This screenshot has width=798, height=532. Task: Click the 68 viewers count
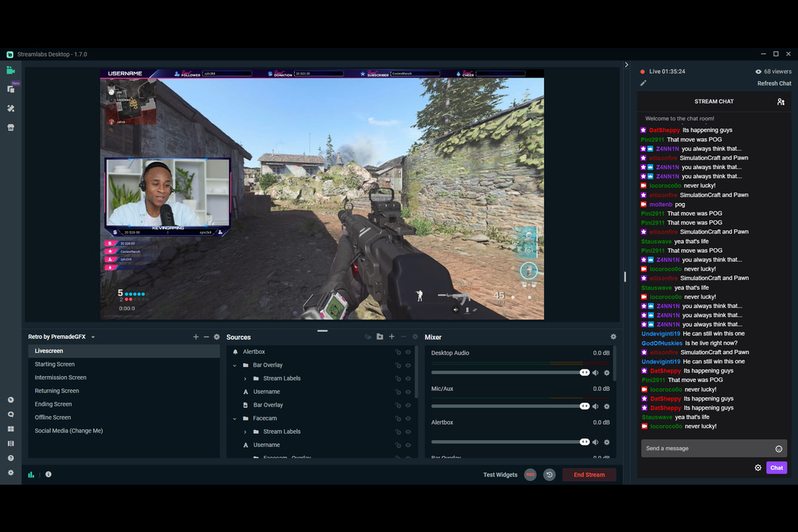pos(774,72)
